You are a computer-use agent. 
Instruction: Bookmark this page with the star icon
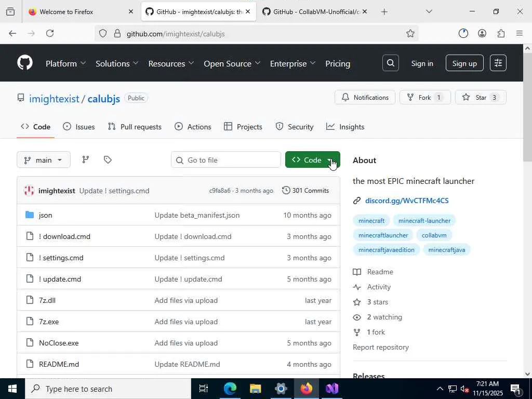(410, 33)
